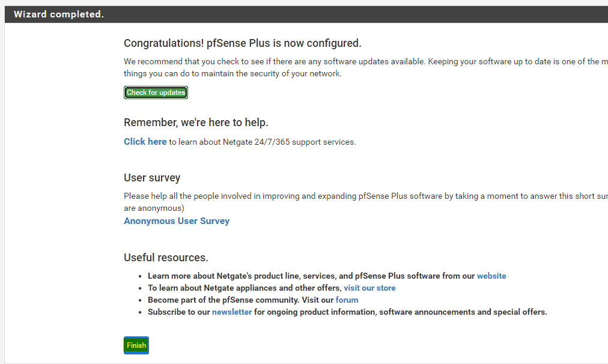Open the newsletter subscription link
Screen dimensions: 608x364
click(x=232, y=312)
